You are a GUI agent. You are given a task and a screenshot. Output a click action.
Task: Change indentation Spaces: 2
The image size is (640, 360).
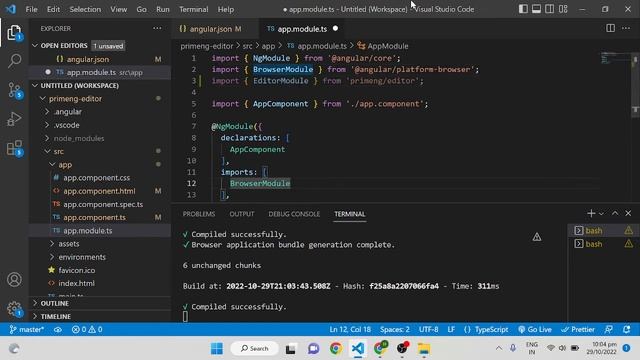[x=395, y=329]
